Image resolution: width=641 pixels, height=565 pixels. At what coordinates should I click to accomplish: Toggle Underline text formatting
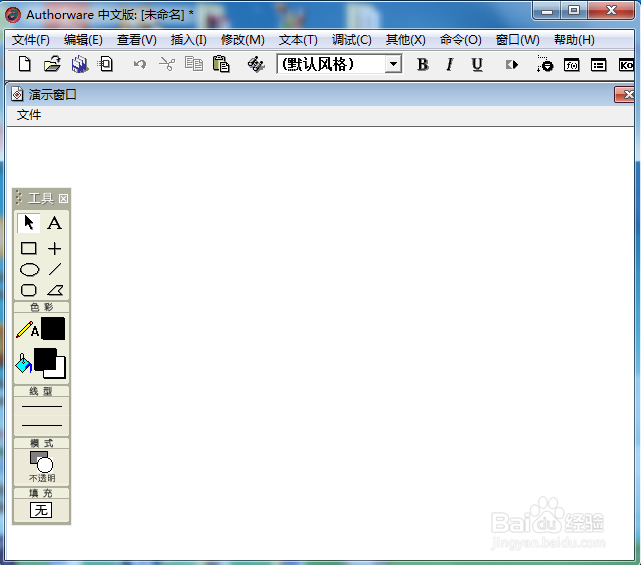click(x=477, y=65)
